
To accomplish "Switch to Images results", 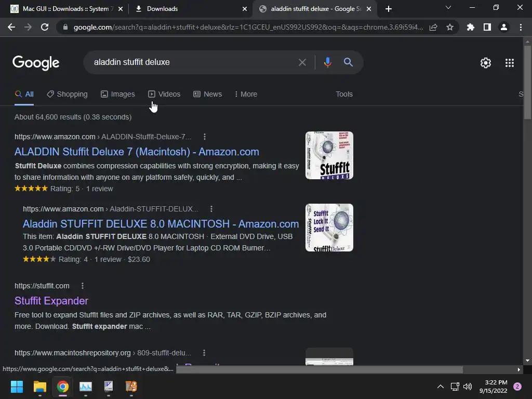I will 118,95.
